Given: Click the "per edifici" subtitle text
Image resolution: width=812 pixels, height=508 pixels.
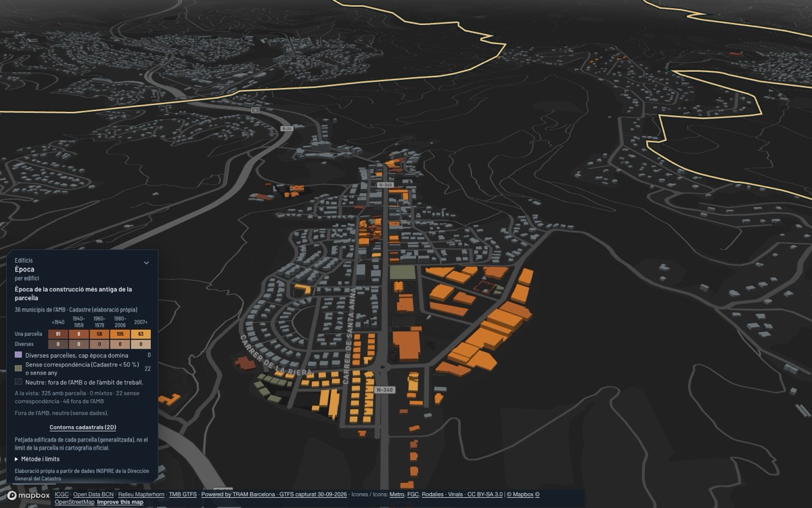Looking at the screenshot, I should pos(27,278).
